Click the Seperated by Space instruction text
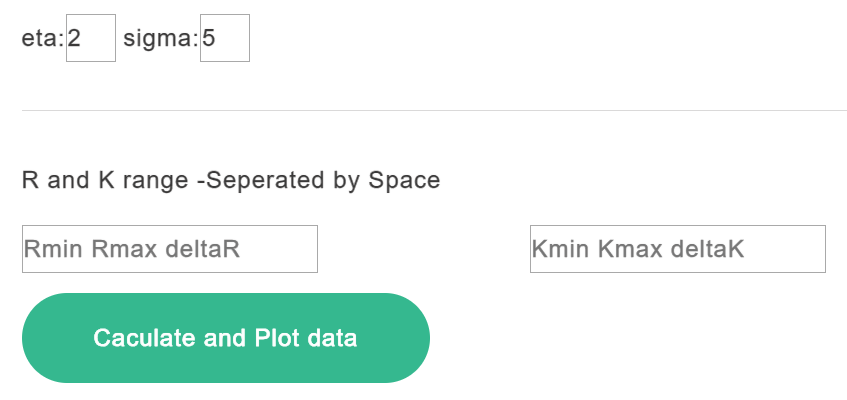The height and width of the screenshot is (400, 847). pyautogui.click(x=322, y=181)
